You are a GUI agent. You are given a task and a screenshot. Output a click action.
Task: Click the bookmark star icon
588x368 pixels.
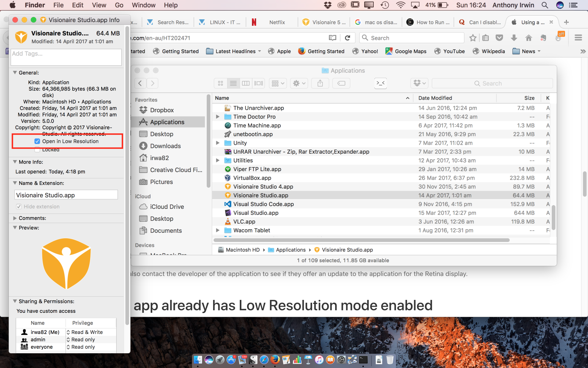473,38
